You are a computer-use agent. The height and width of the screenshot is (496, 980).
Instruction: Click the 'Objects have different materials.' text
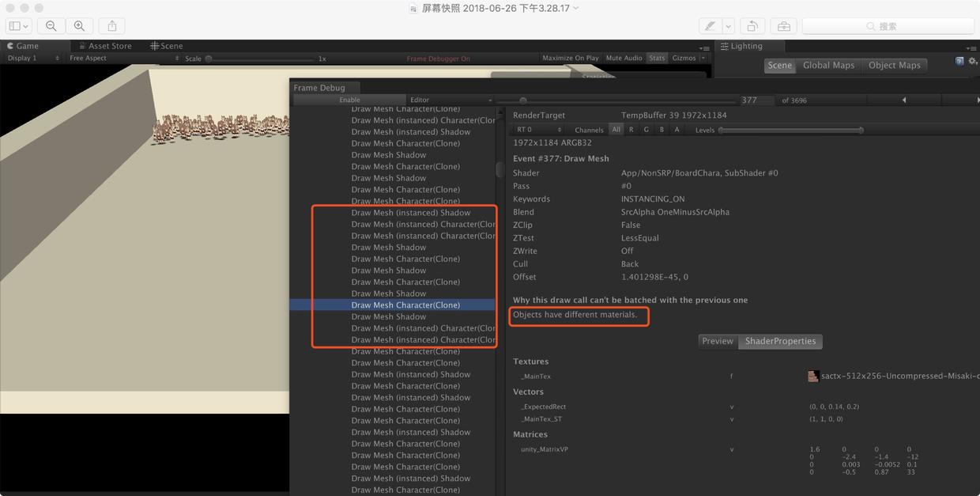pyautogui.click(x=575, y=315)
